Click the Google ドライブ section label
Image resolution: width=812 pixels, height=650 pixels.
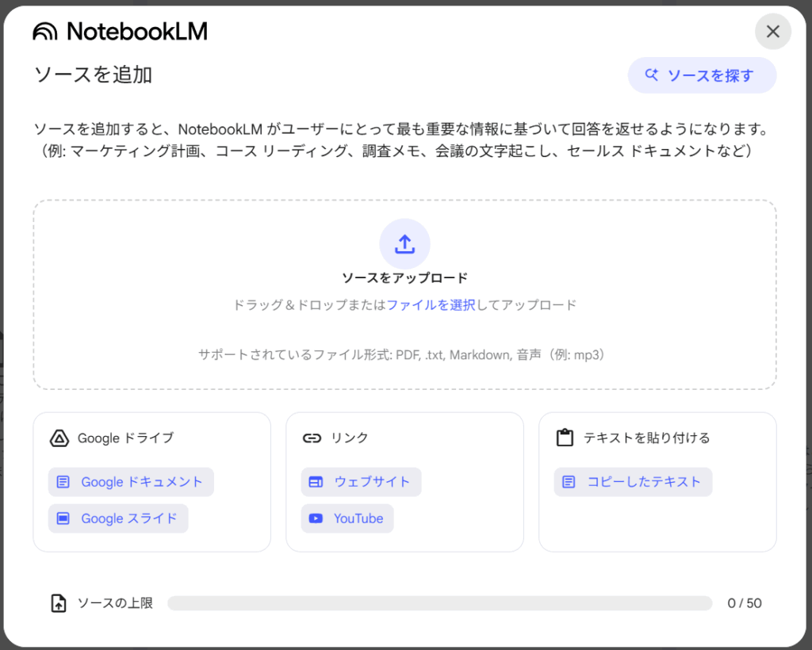125,438
